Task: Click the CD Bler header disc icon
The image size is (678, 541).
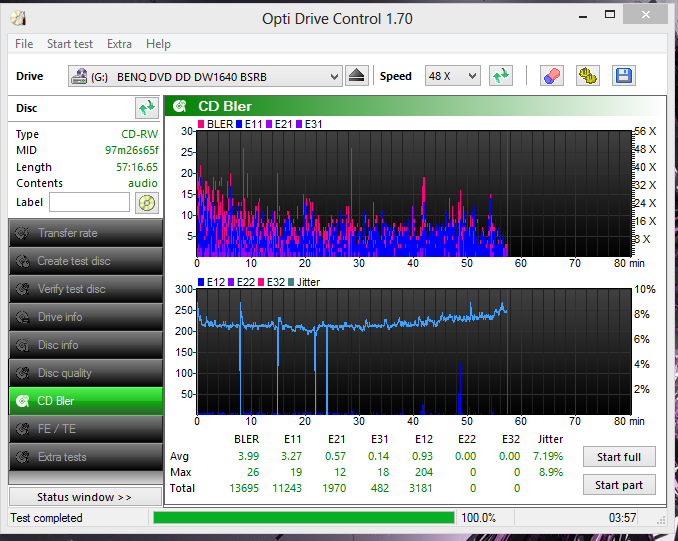Action: tap(179, 106)
